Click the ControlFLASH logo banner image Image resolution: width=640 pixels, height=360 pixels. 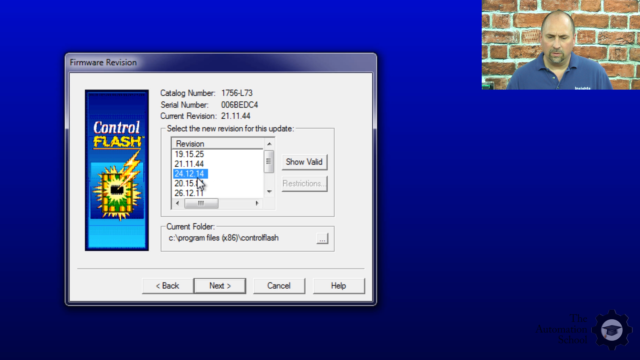pos(117,170)
